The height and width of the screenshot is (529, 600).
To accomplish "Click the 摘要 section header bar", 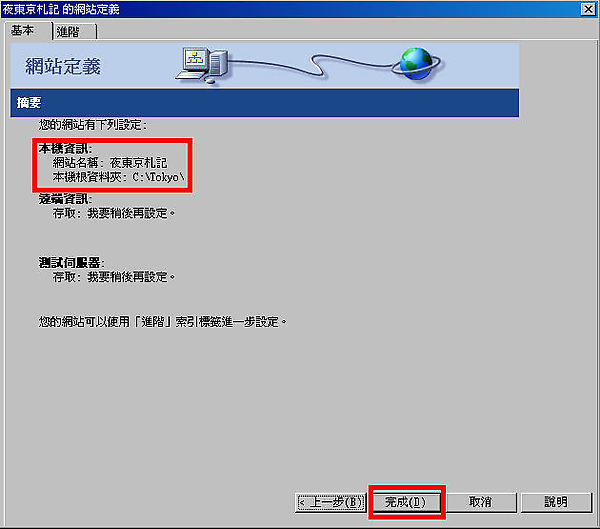I will (264, 103).
